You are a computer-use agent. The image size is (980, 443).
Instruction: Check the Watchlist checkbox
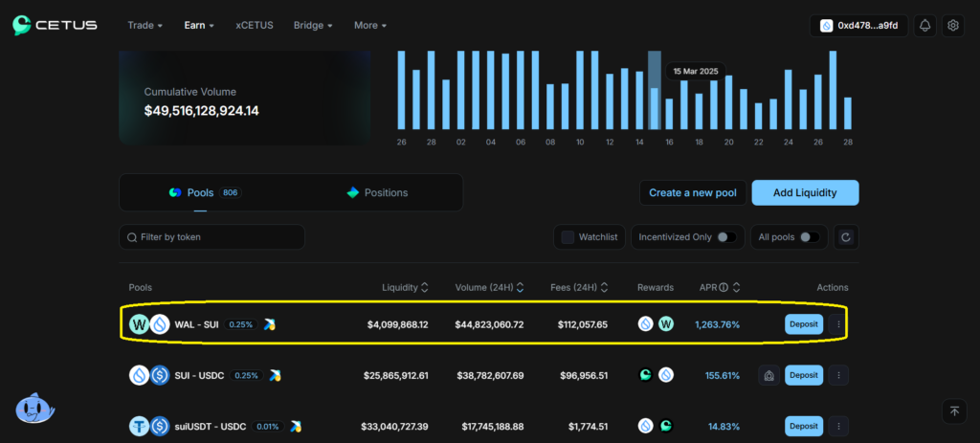(568, 237)
